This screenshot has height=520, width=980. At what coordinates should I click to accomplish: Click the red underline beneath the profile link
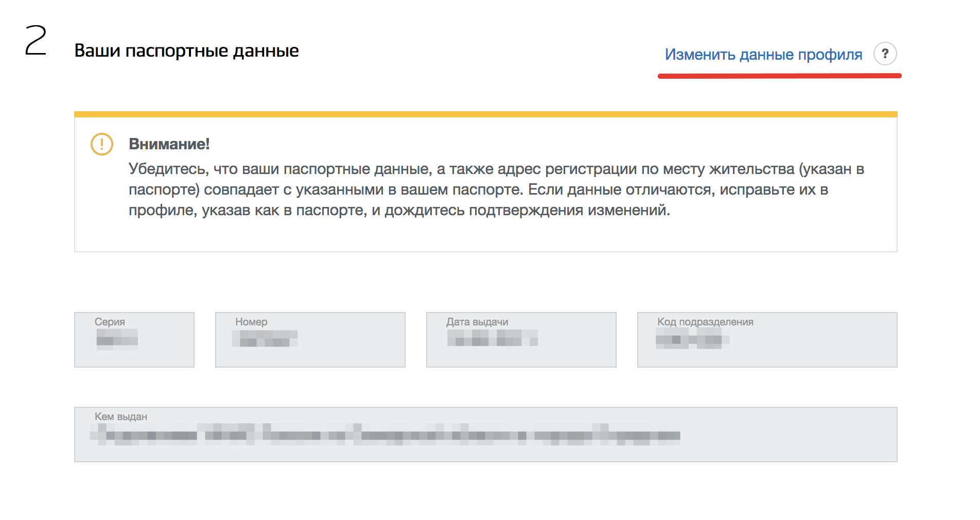(x=779, y=76)
